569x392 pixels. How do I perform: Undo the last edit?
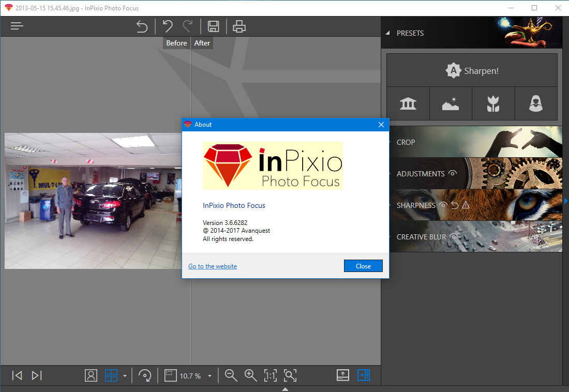point(167,26)
